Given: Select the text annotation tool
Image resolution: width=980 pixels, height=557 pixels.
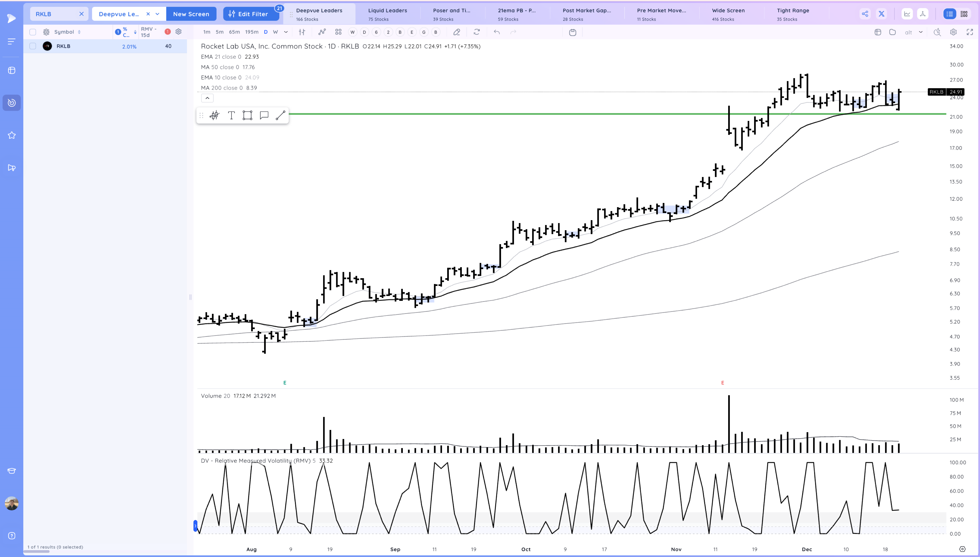Looking at the screenshot, I should coord(231,115).
